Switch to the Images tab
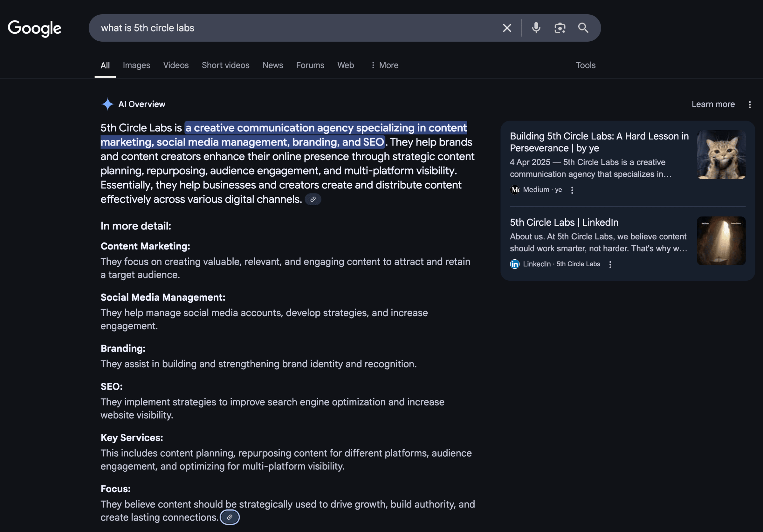 point(137,65)
